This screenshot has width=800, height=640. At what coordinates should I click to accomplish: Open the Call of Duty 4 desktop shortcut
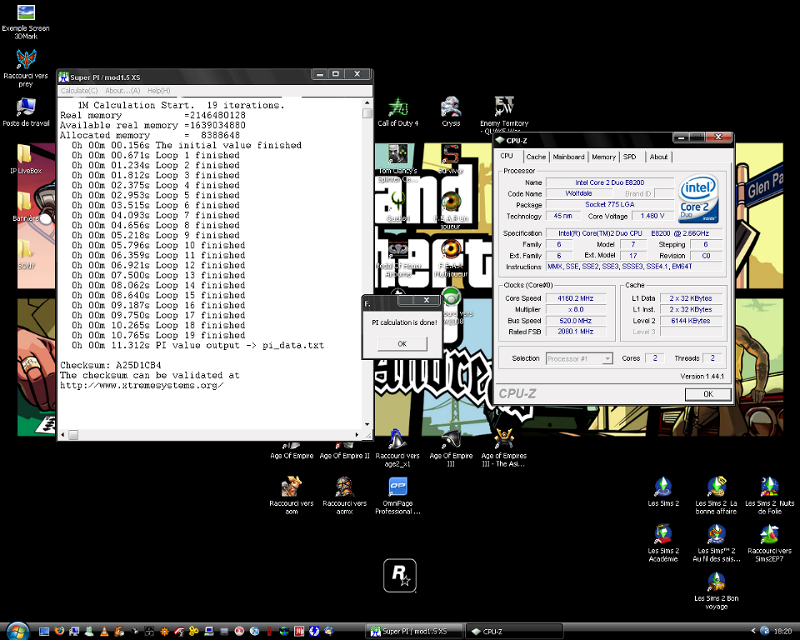398,111
